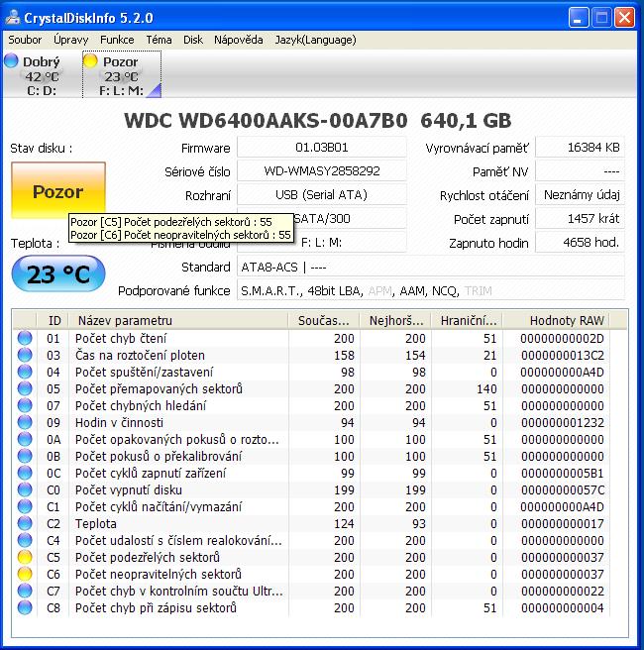644x650 pixels.
Task: Open the Téma menu
Action: click(x=159, y=40)
